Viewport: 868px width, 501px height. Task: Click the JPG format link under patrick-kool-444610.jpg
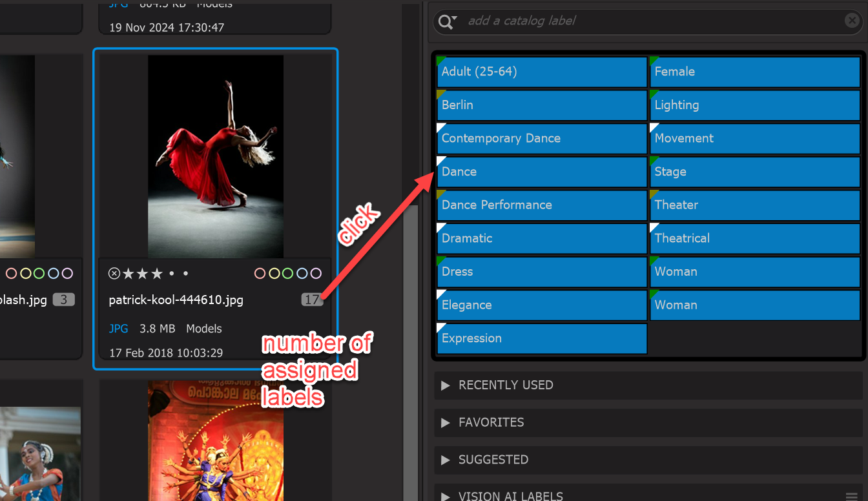[x=119, y=329]
